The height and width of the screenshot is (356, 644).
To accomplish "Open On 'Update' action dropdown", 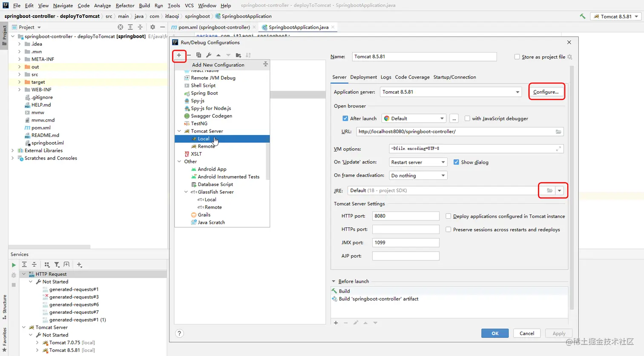I will click(x=418, y=162).
